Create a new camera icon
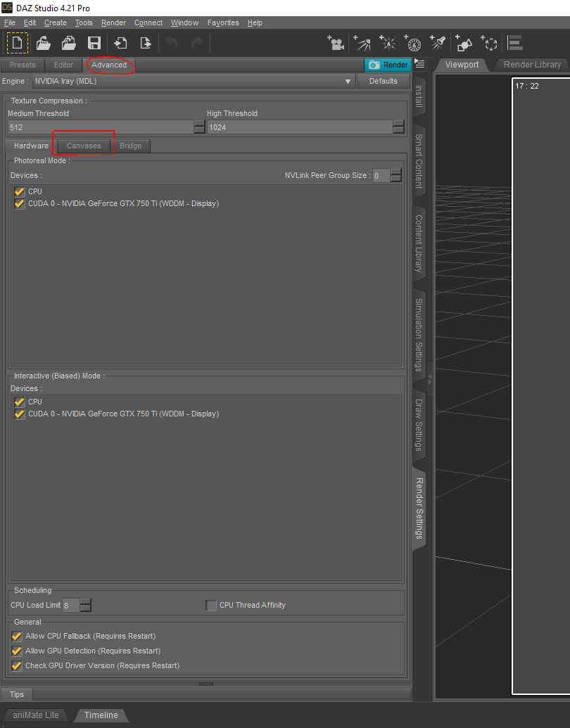Viewport: 570px width, 728px height. 336,43
